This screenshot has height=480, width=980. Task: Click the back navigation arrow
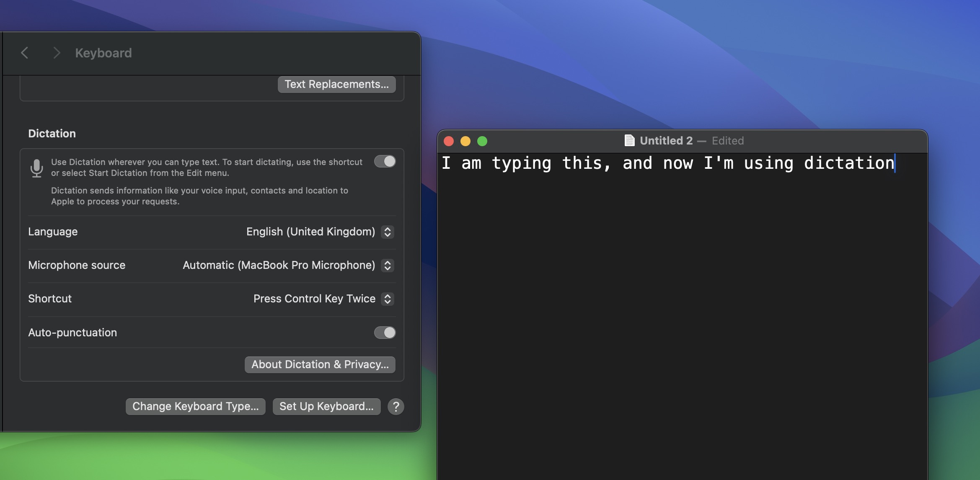23,52
